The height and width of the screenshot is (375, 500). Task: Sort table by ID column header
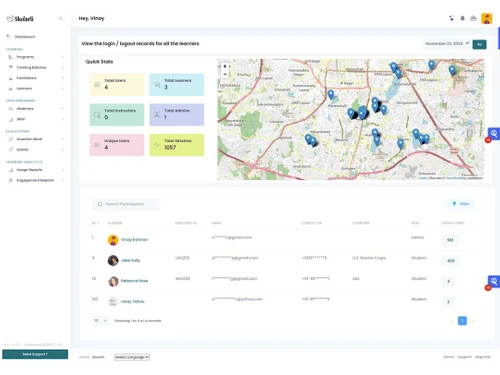point(95,223)
